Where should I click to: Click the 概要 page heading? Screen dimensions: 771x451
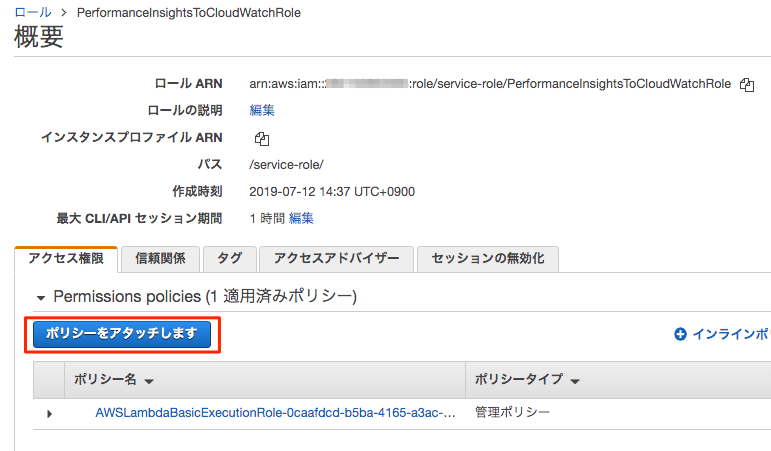tap(39, 36)
